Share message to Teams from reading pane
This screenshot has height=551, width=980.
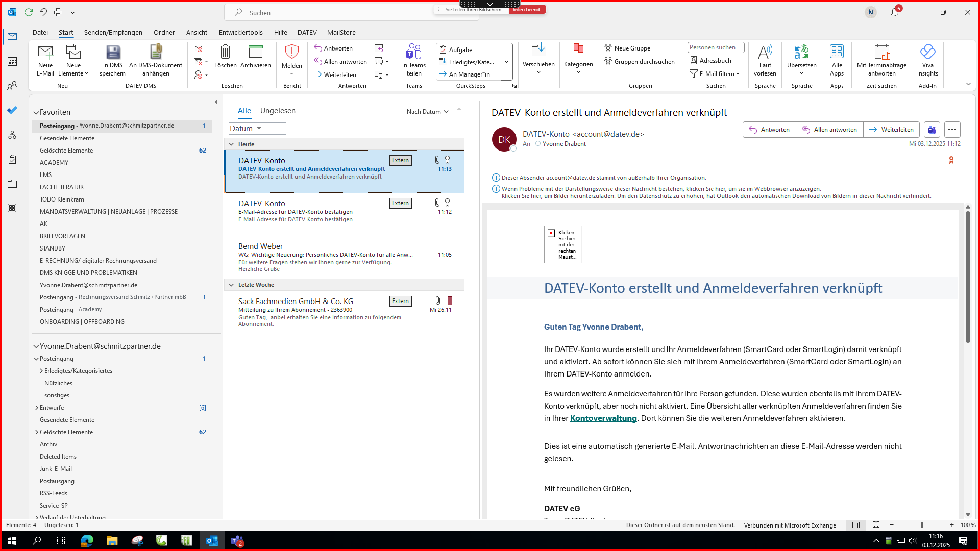pos(932,130)
